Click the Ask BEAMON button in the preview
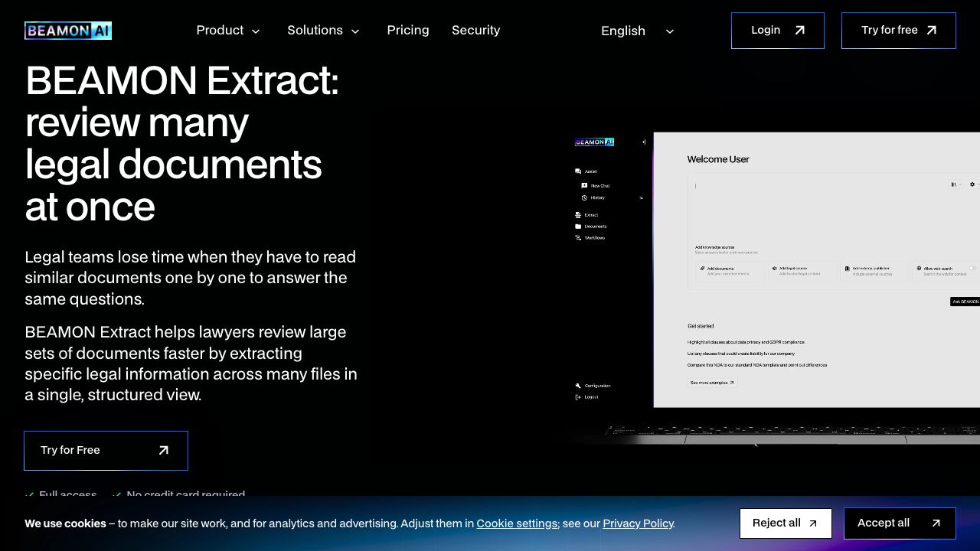The height and width of the screenshot is (551, 980). 965,302
